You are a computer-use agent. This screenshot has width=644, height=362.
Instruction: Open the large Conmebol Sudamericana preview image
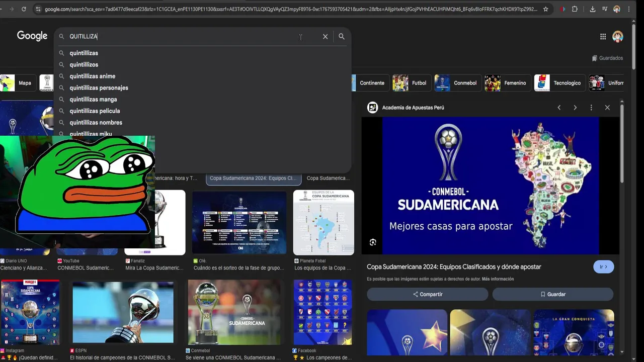point(491,186)
